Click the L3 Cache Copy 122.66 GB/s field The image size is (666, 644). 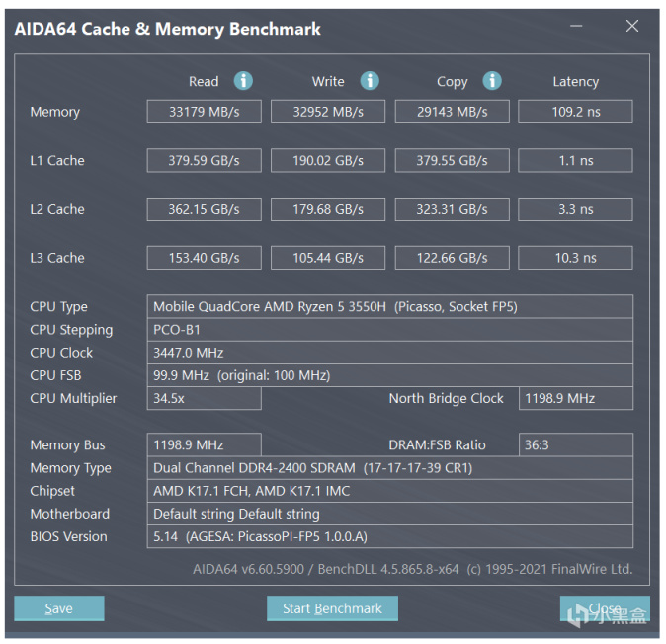pyautogui.click(x=452, y=258)
